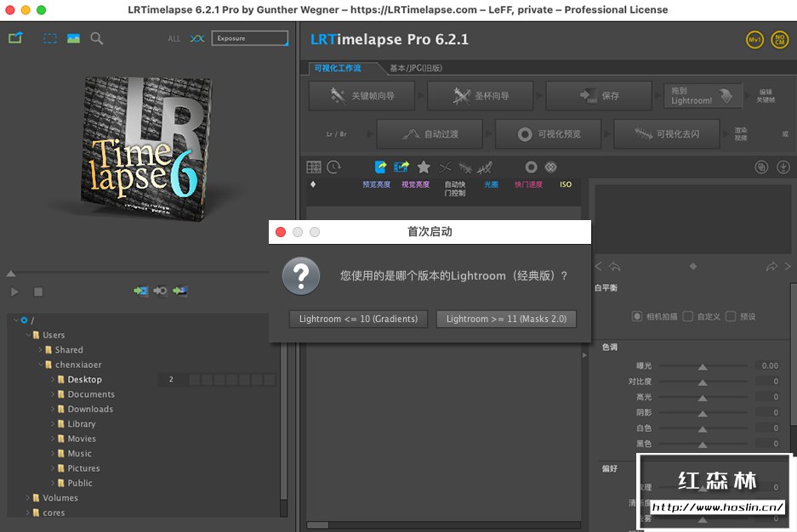
Task: Click the question mark dialog icon
Action: coord(301,276)
